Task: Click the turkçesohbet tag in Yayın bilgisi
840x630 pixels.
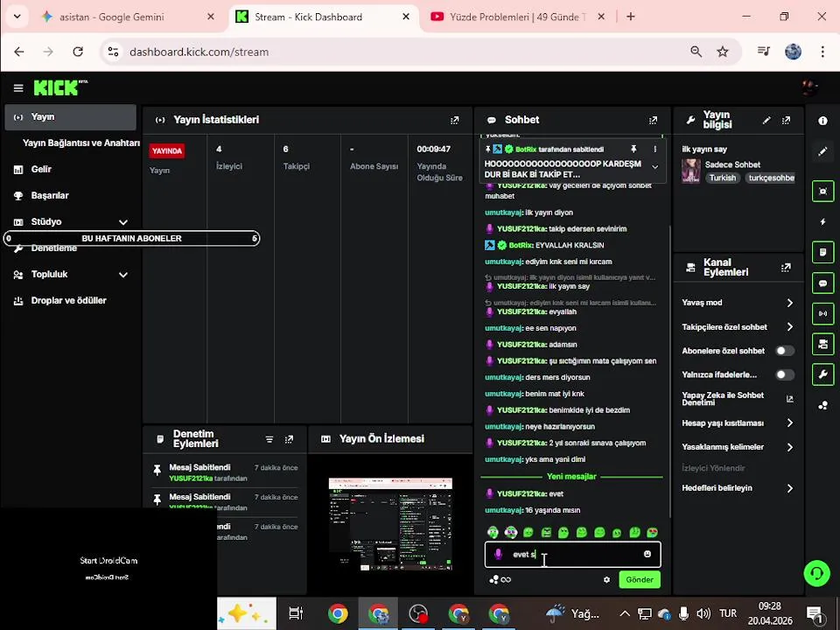Action: 772,178
